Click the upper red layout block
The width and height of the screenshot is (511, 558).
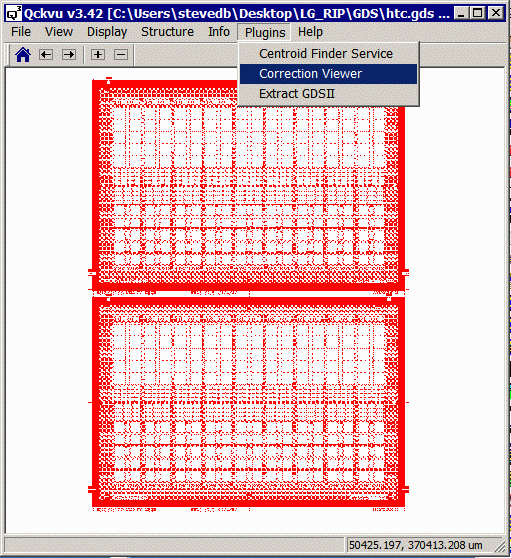pos(248,185)
